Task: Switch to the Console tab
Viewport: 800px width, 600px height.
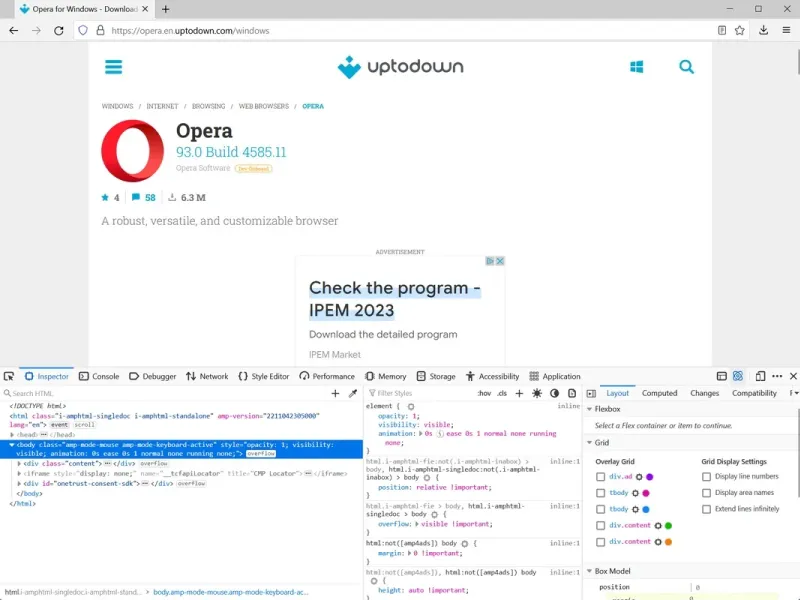Action: click(99, 376)
